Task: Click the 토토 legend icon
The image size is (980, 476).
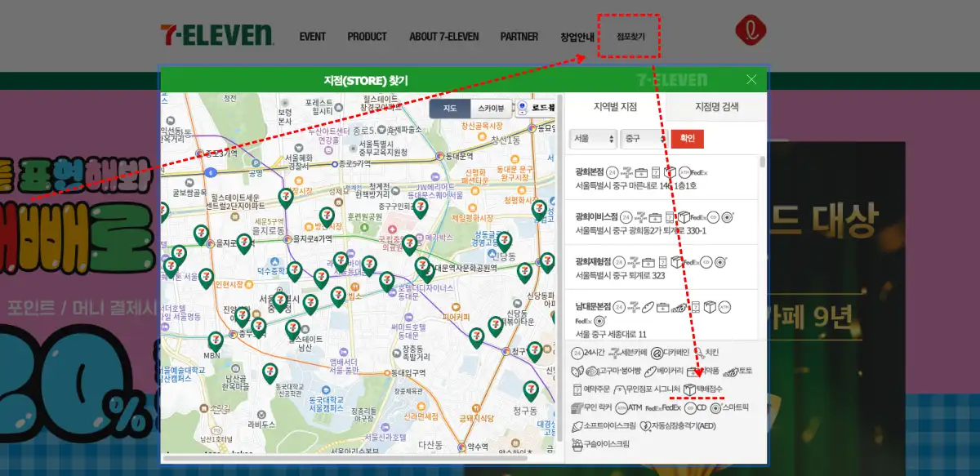Action: point(731,371)
